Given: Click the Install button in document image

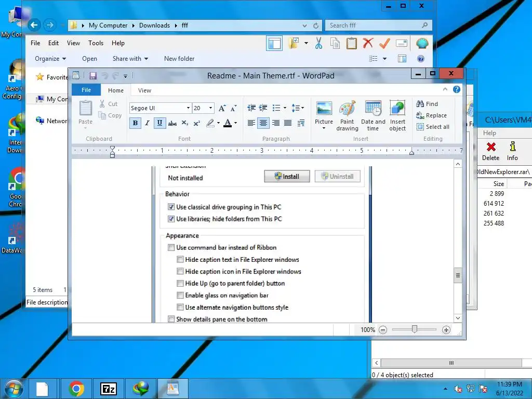Looking at the screenshot, I should [x=287, y=177].
